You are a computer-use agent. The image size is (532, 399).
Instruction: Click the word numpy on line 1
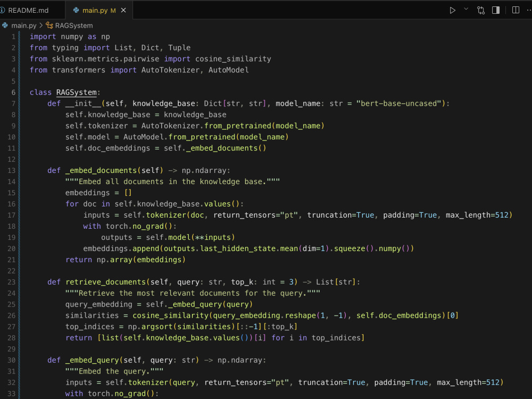pyautogui.click(x=72, y=37)
